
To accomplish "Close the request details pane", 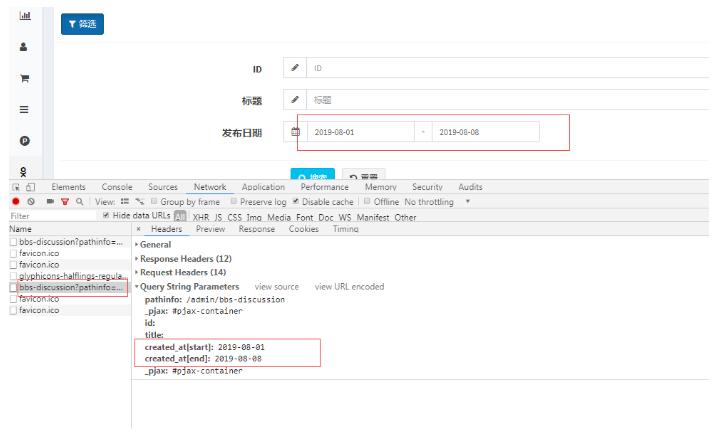I will [139, 229].
